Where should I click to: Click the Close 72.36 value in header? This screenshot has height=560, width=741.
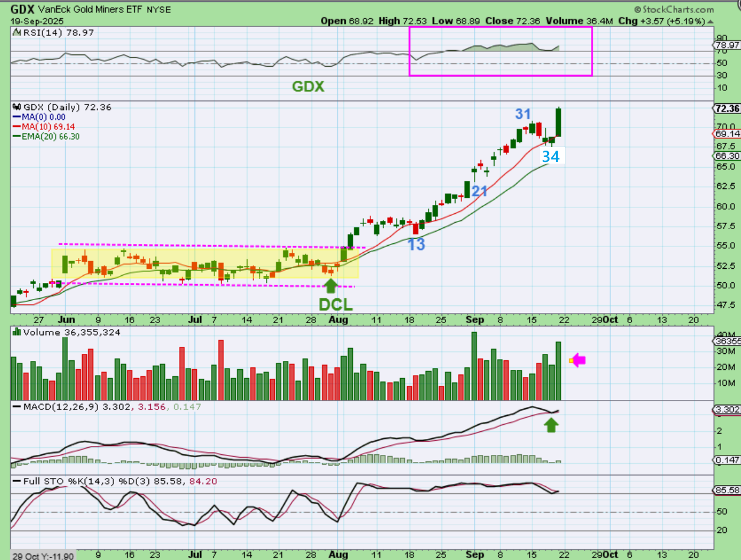coord(513,21)
